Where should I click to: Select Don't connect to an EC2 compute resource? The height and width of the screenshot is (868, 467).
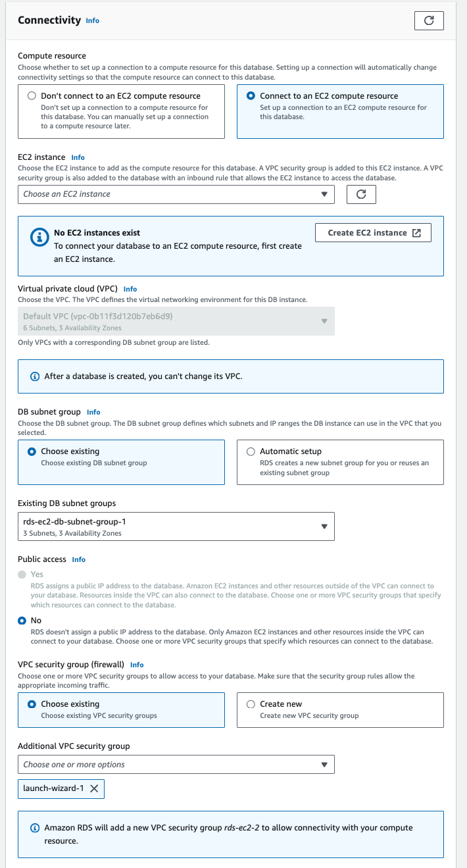point(31,95)
